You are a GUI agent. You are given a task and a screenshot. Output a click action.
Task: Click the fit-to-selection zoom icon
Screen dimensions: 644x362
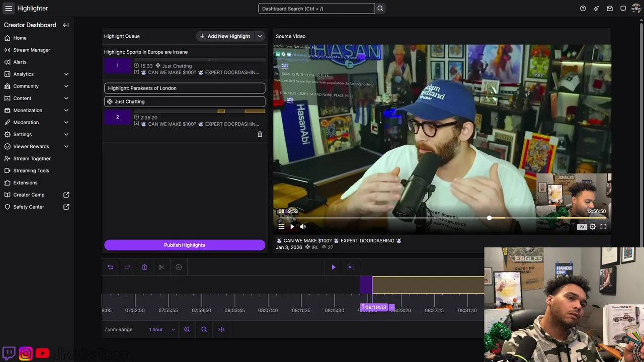[221, 329]
